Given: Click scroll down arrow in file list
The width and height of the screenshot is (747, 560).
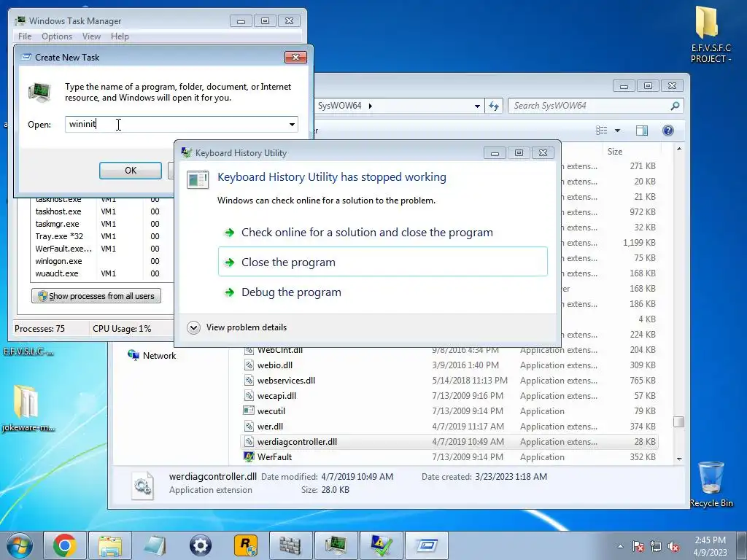Looking at the screenshot, I should (x=679, y=459).
